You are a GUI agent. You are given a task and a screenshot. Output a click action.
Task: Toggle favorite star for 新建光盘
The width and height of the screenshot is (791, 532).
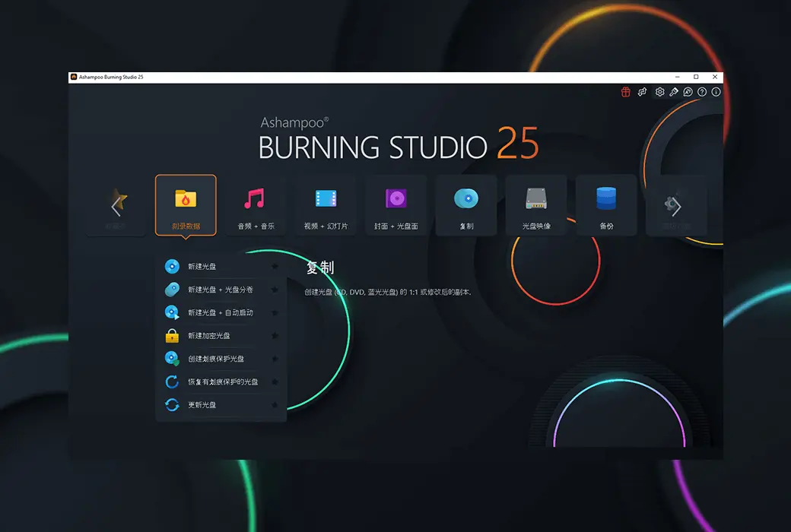[275, 266]
